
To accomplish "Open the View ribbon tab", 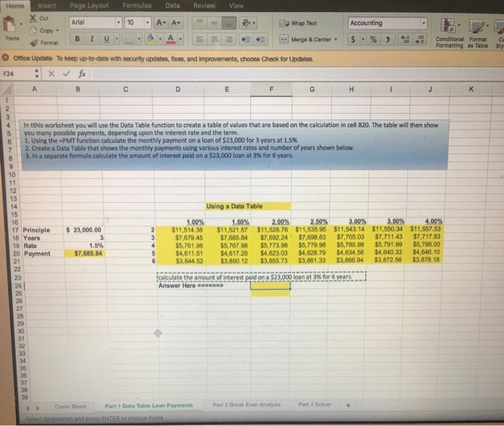I will pyautogui.click(x=236, y=6).
